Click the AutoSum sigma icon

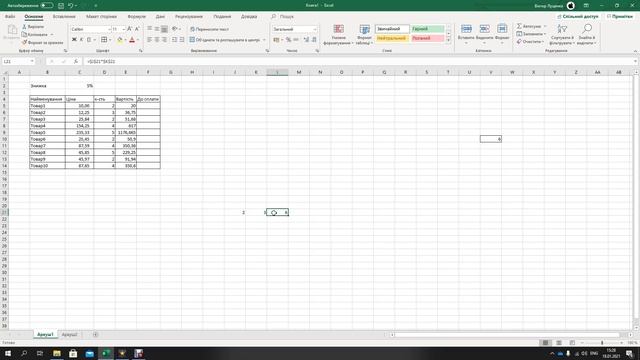[519, 26]
